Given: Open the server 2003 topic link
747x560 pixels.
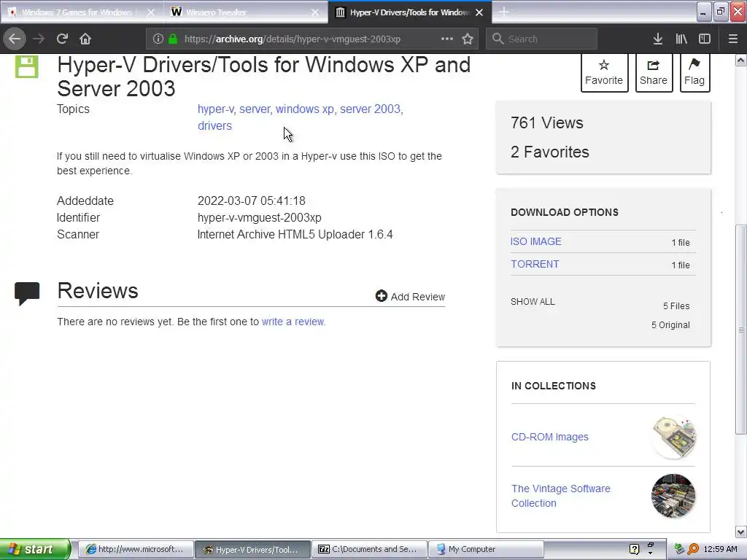Looking at the screenshot, I should point(370,109).
